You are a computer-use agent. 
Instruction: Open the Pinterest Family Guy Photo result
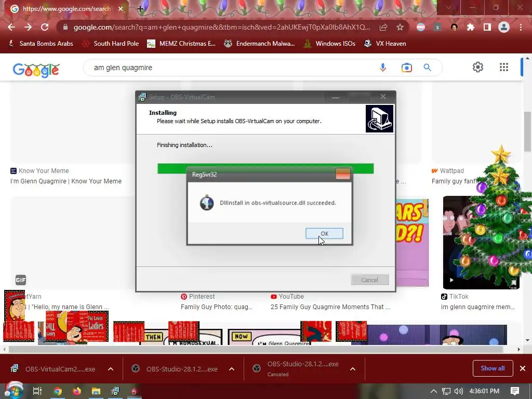[x=217, y=307]
